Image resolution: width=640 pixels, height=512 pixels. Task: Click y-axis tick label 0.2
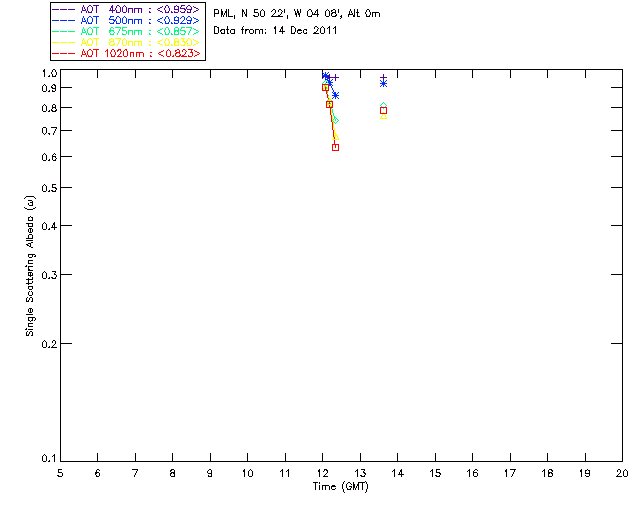[49, 344]
